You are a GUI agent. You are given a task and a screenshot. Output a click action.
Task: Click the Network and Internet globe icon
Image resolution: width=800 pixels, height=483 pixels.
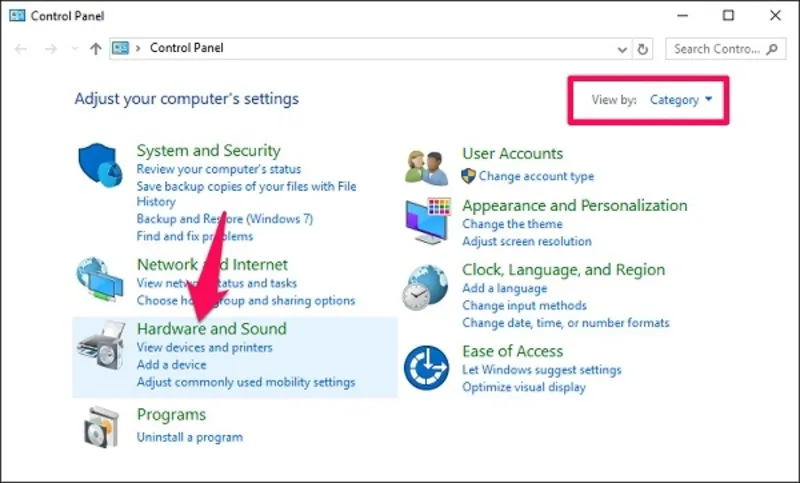click(x=100, y=279)
